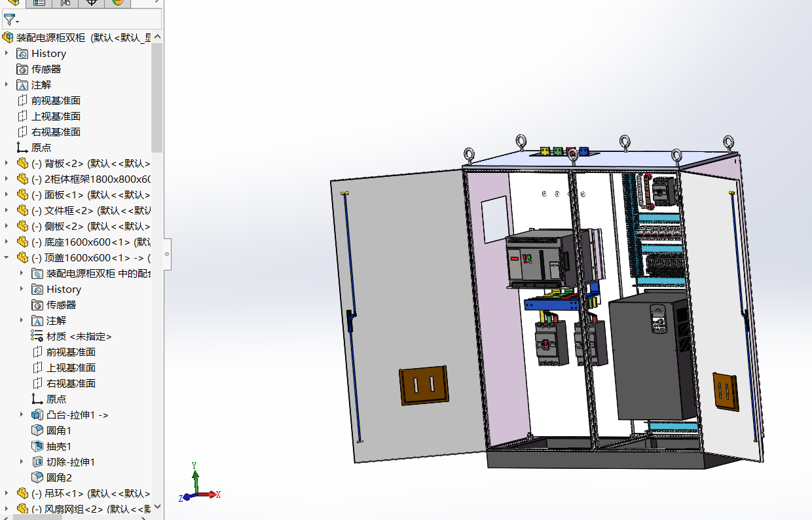Expand the top-level 注解 annotations folder
This screenshot has width=812, height=520.
pos(7,84)
